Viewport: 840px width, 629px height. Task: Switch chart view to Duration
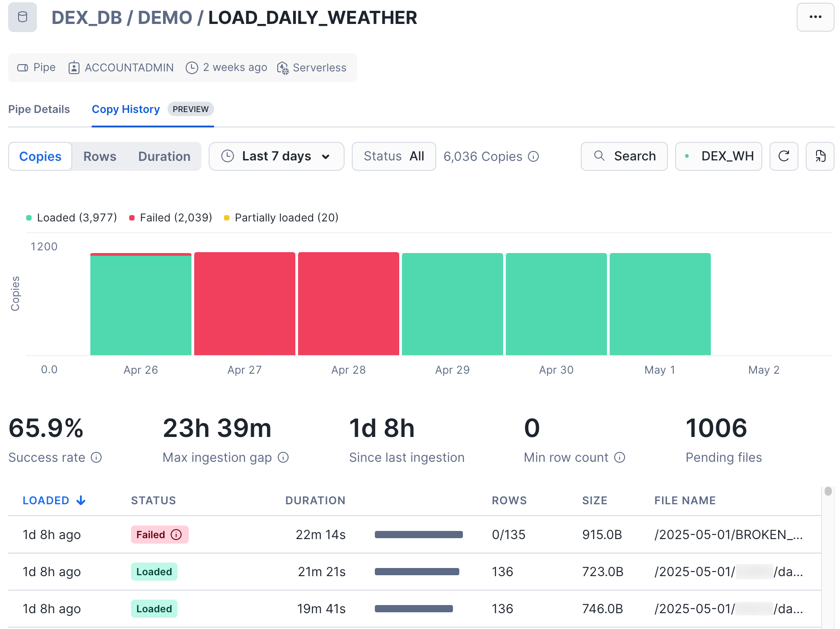point(164,156)
